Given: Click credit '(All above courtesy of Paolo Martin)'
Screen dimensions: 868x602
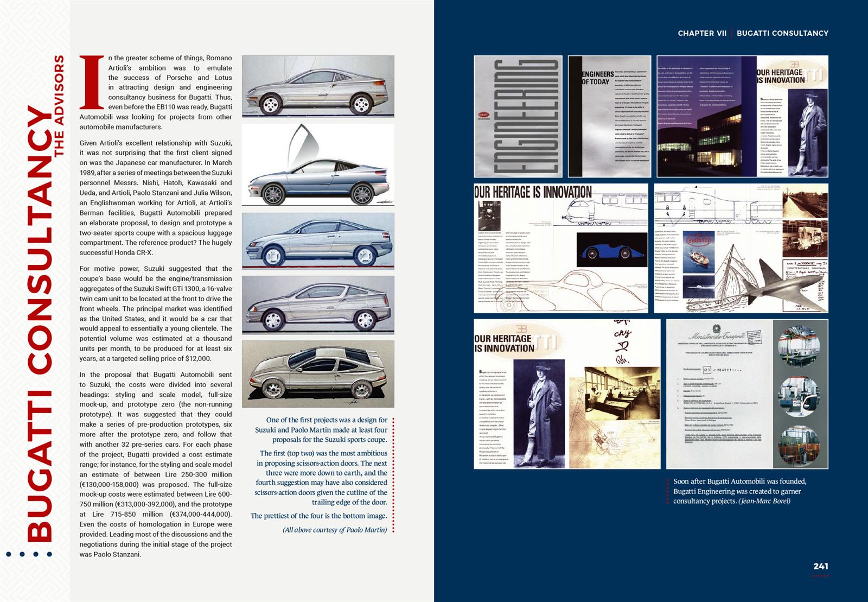Looking at the screenshot, I should coord(335,530).
